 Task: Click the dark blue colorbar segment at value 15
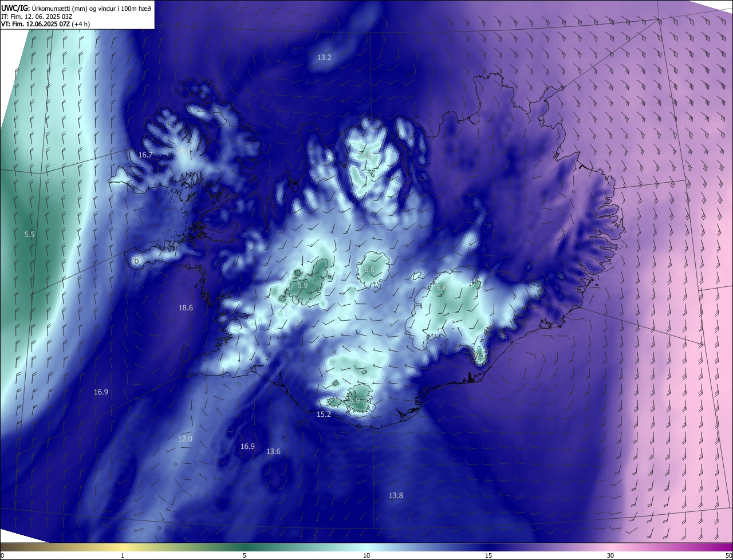click(x=488, y=547)
